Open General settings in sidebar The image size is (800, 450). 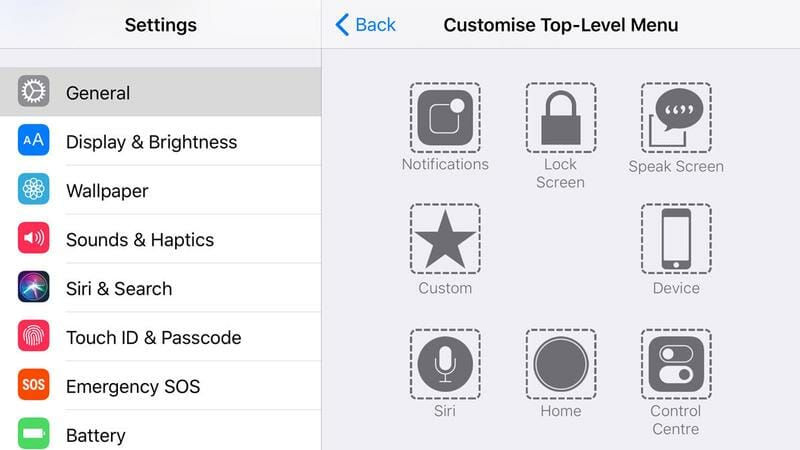click(x=161, y=92)
